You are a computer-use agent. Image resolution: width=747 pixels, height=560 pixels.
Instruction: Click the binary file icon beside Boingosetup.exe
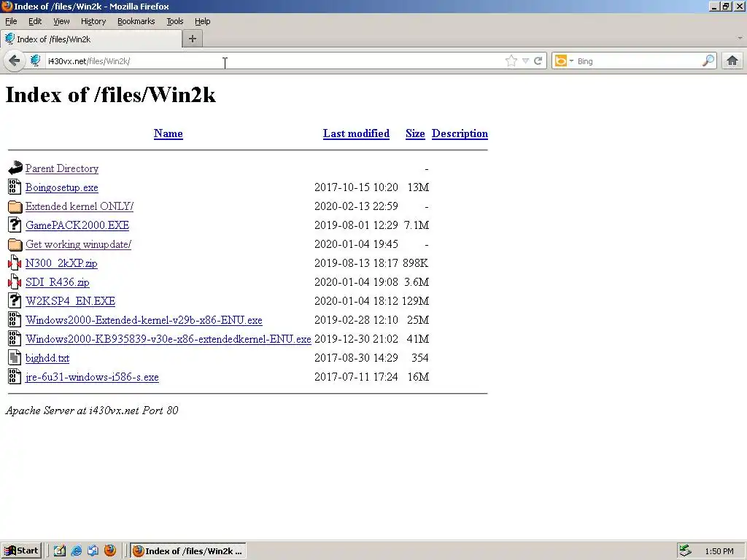(15, 187)
